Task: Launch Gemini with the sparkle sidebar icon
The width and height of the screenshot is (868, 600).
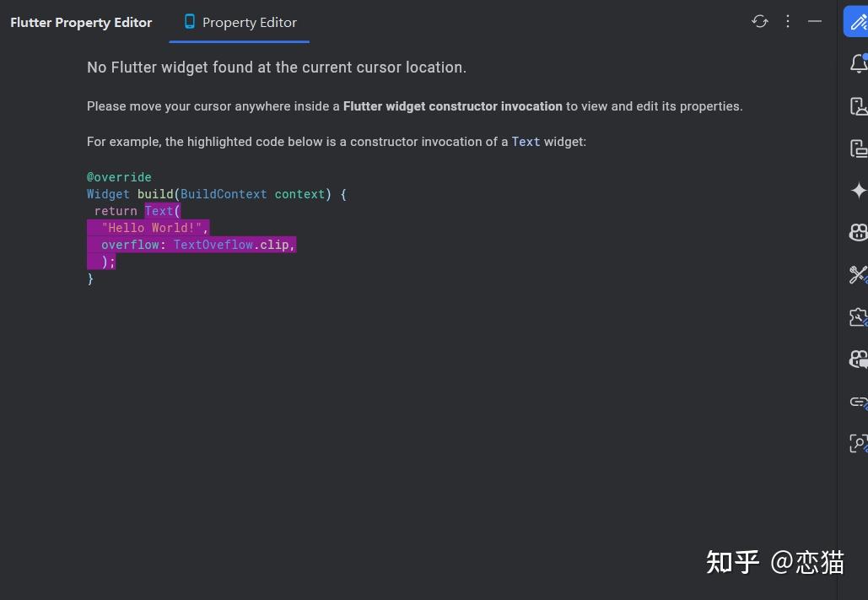Action: tap(859, 190)
